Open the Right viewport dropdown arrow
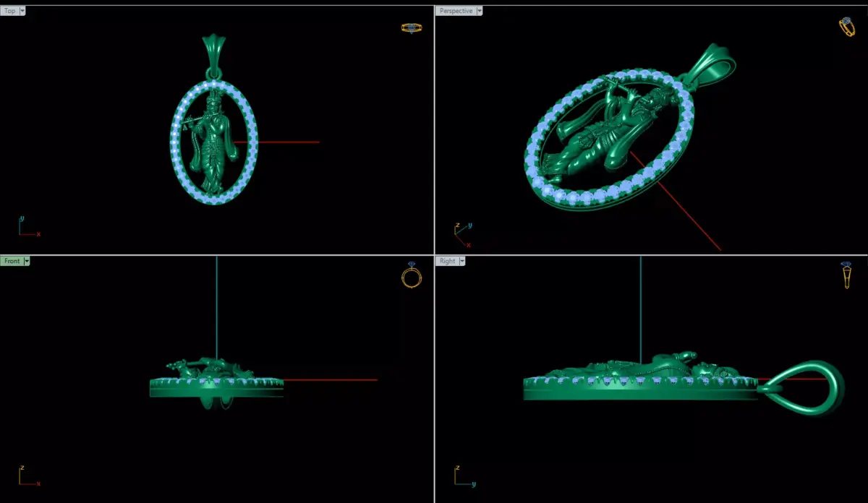The height and width of the screenshot is (503, 868). click(461, 261)
